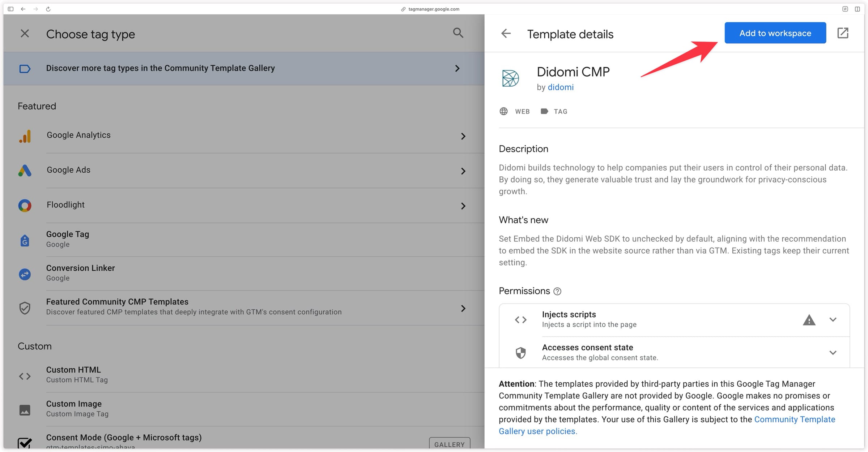Click the Injects scripts code icon

(520, 320)
